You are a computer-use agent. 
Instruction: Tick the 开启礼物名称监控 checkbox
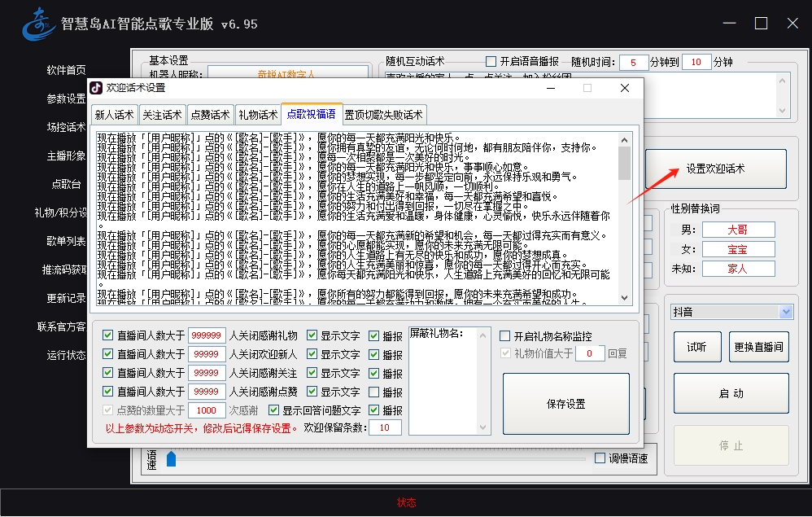[505, 336]
